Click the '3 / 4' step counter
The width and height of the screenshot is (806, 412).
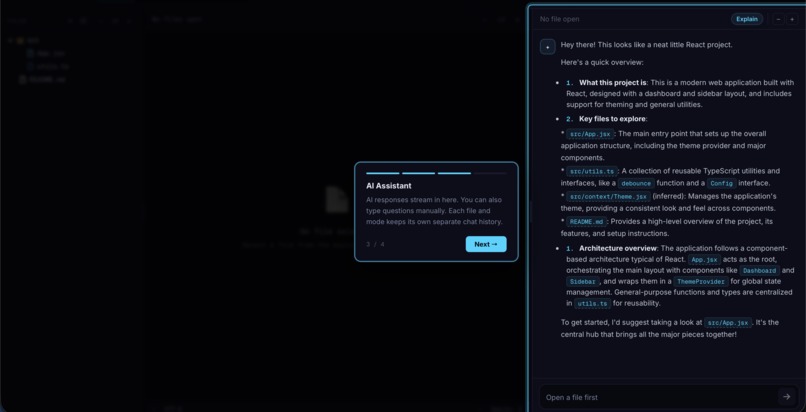pyautogui.click(x=375, y=244)
